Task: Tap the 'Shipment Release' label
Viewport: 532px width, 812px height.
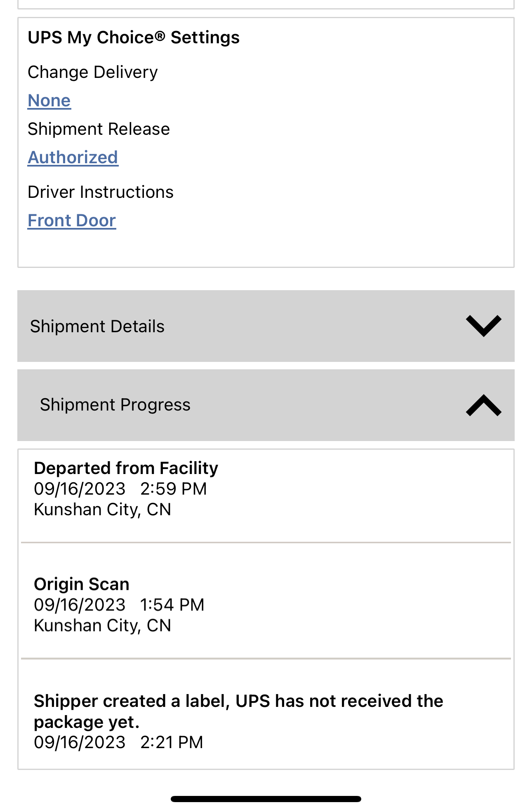Action: point(99,129)
